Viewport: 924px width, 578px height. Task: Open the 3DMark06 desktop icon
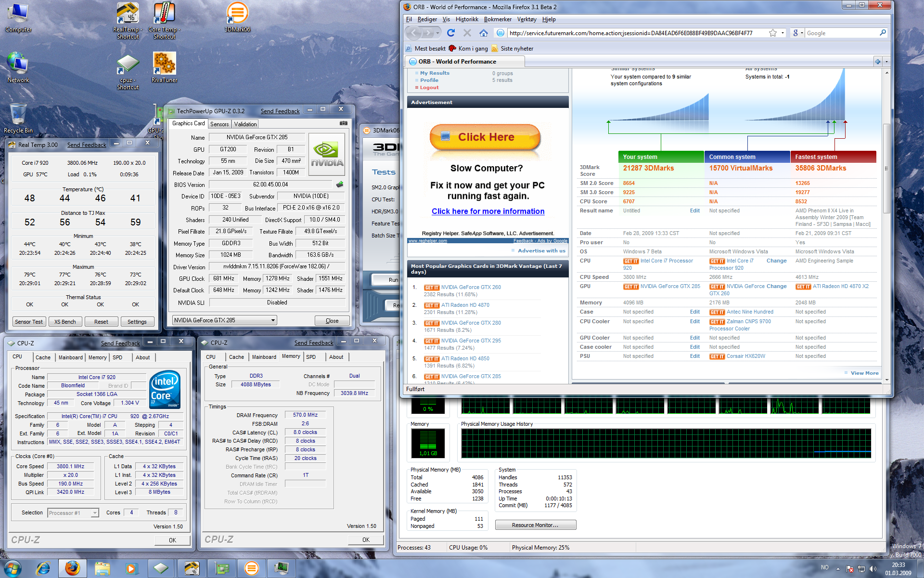(x=237, y=17)
